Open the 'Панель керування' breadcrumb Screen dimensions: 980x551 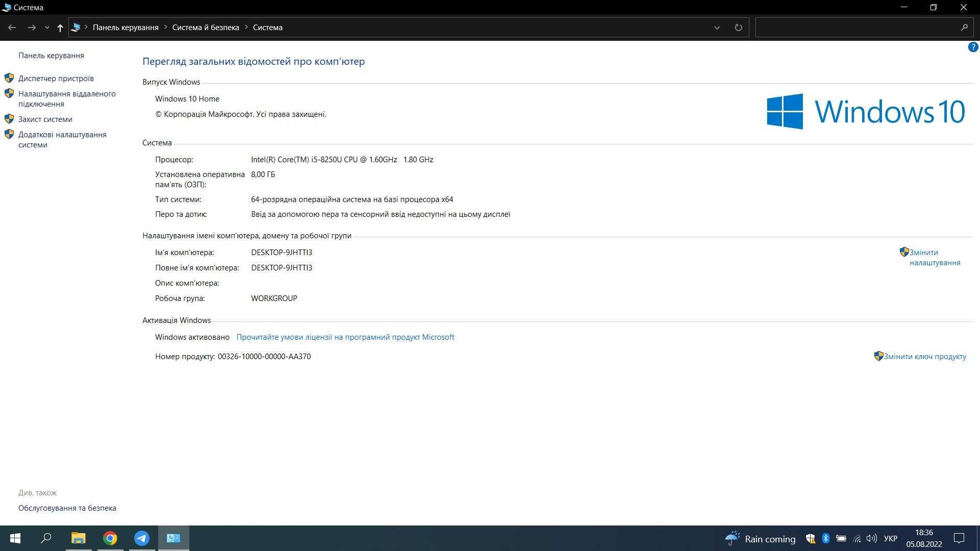click(126, 28)
